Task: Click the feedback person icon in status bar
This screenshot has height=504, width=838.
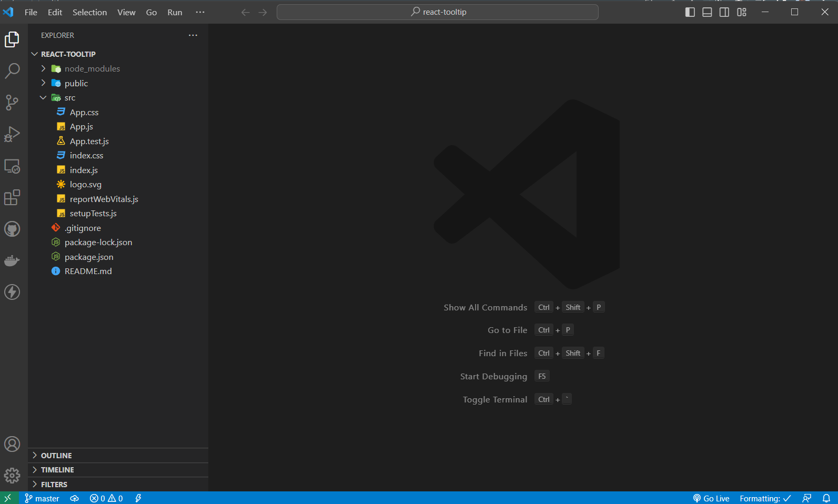Action: [x=807, y=498]
